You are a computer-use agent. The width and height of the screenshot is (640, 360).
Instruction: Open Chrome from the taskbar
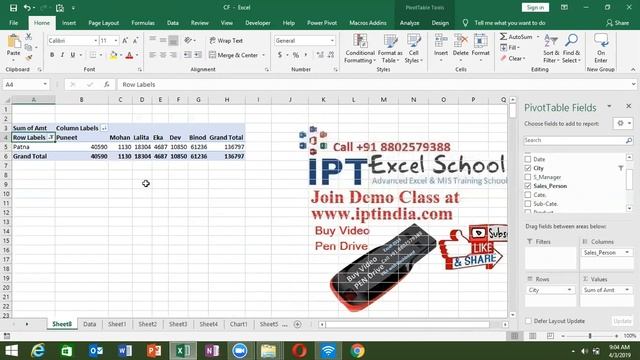click(x=357, y=351)
